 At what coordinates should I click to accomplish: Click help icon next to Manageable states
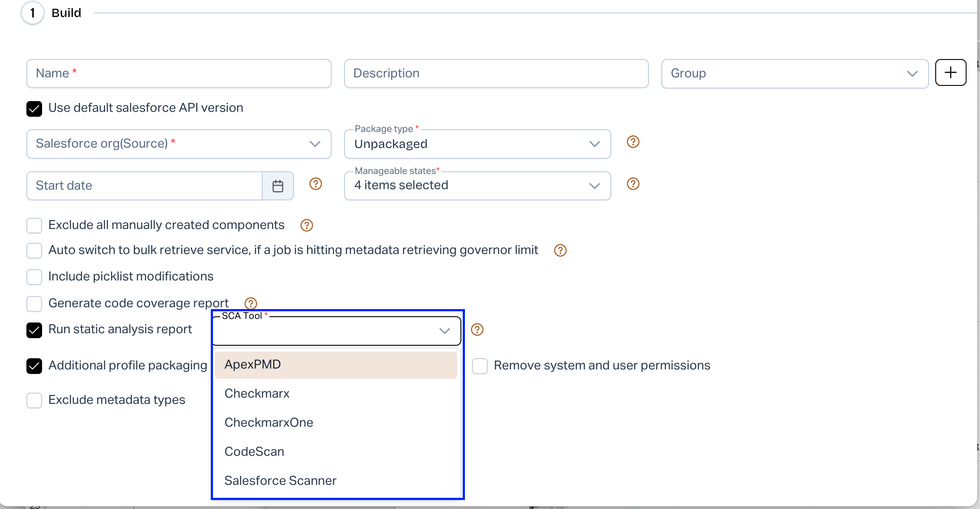(x=633, y=184)
